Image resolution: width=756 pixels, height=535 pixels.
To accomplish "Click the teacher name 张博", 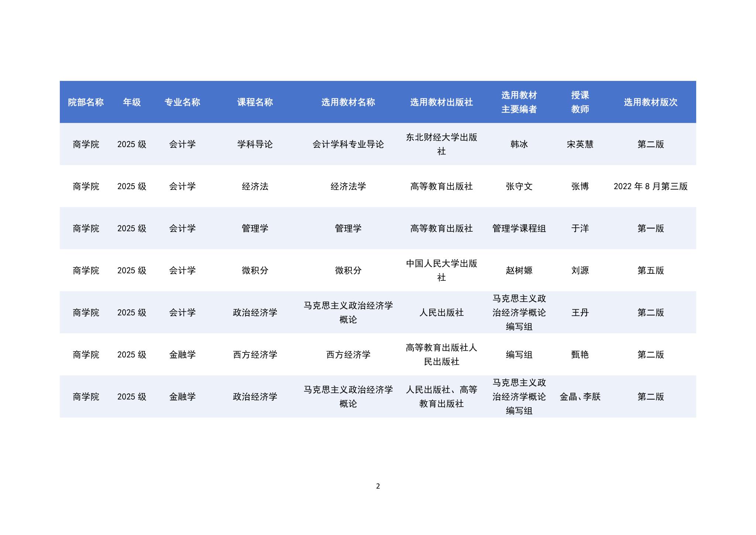I will 580,187.
